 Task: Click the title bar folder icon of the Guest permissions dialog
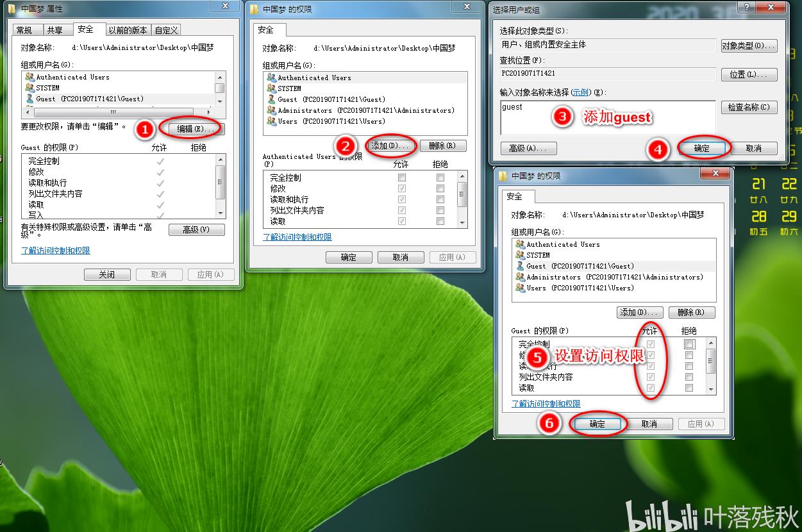pos(503,176)
